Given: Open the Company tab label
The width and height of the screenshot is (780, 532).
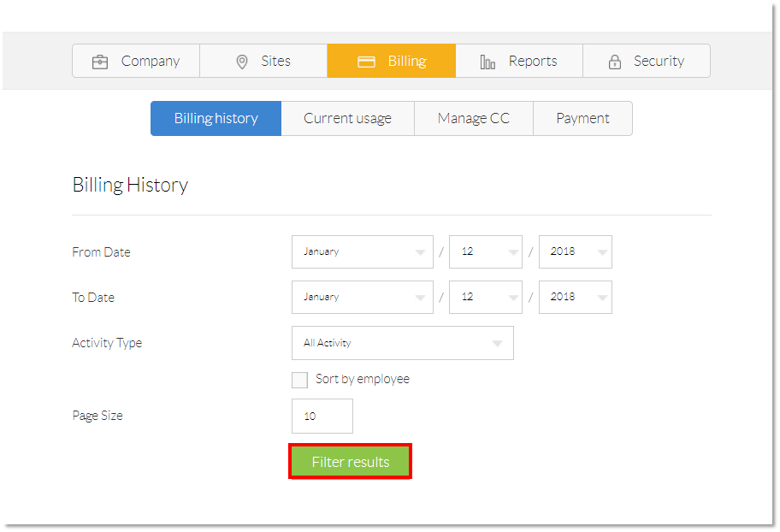Looking at the screenshot, I should 151,61.
